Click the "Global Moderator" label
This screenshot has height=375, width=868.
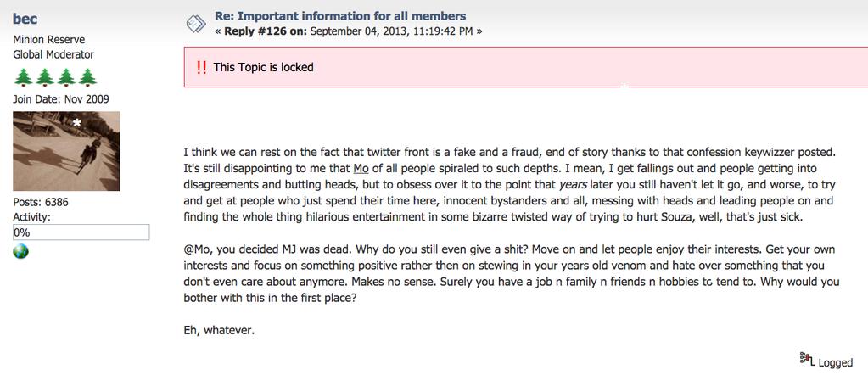53,54
